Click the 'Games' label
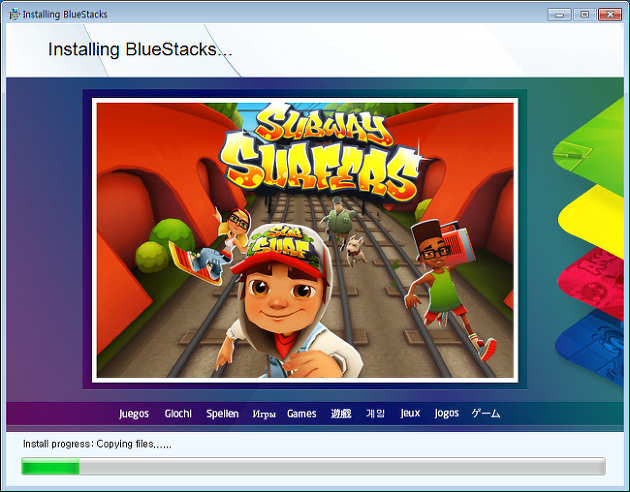 [302, 413]
